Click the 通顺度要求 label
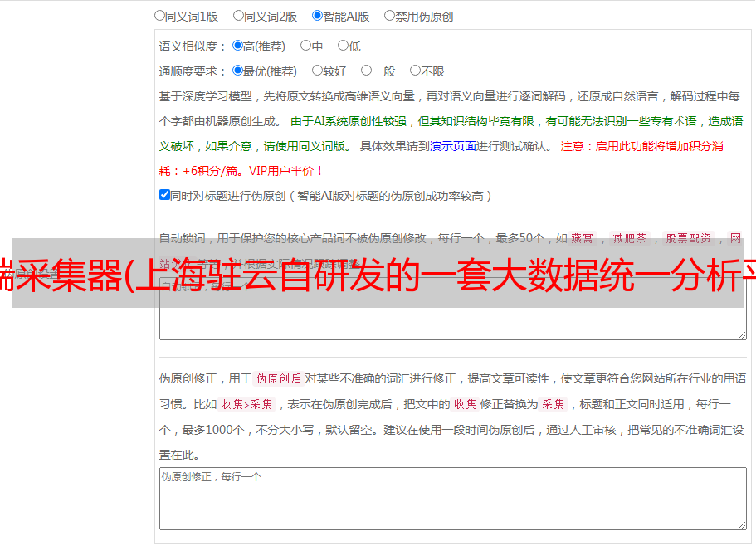Screen dimensions: 756x546 tap(193, 71)
